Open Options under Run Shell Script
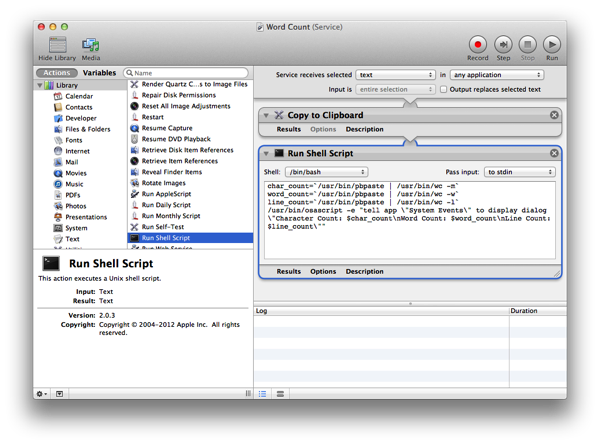 pyautogui.click(x=323, y=271)
